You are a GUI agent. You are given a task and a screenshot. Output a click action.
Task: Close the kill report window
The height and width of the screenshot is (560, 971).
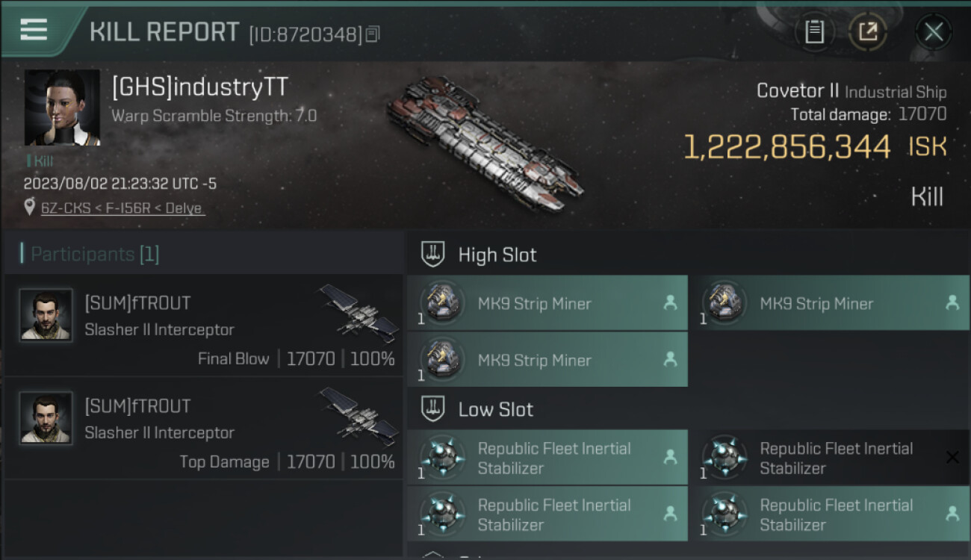click(x=934, y=31)
